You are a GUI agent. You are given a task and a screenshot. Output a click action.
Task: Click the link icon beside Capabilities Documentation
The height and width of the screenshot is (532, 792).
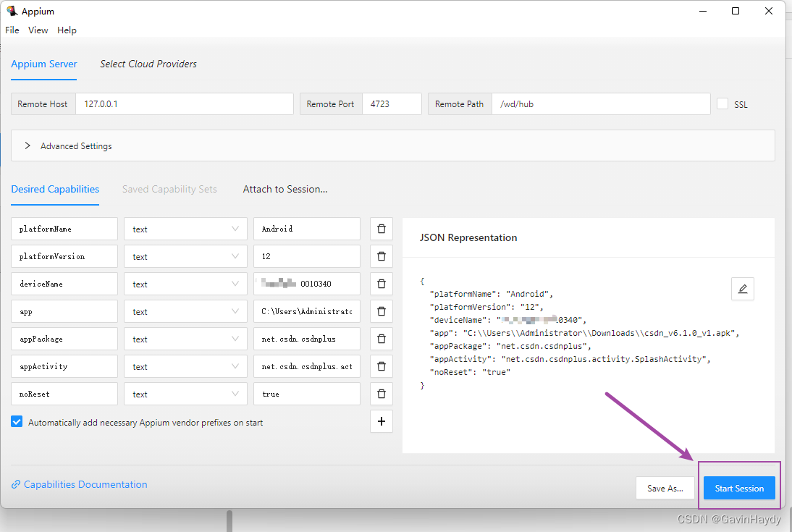click(x=16, y=484)
